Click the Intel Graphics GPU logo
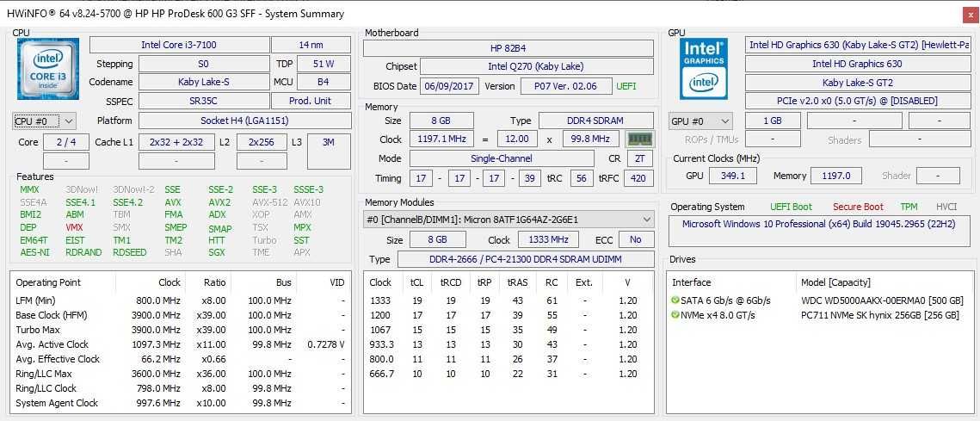Viewport: 980px width, 421px height. tap(704, 69)
